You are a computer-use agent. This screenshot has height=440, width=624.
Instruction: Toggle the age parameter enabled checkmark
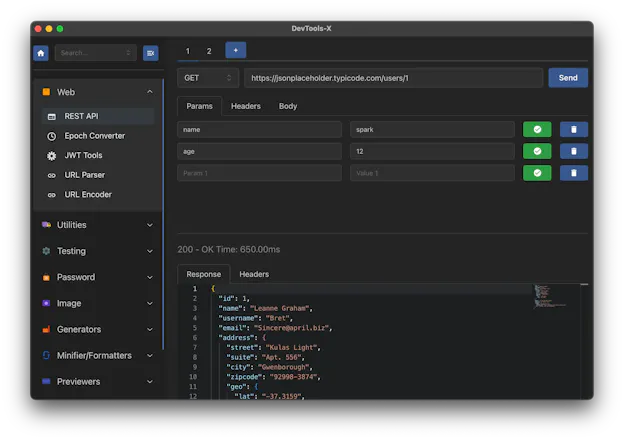(x=537, y=151)
